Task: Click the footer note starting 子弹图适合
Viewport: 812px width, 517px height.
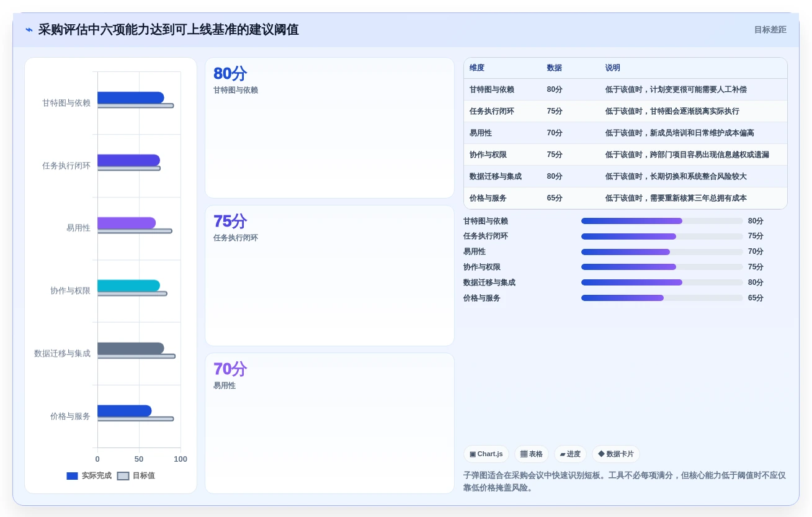Action: (625, 482)
